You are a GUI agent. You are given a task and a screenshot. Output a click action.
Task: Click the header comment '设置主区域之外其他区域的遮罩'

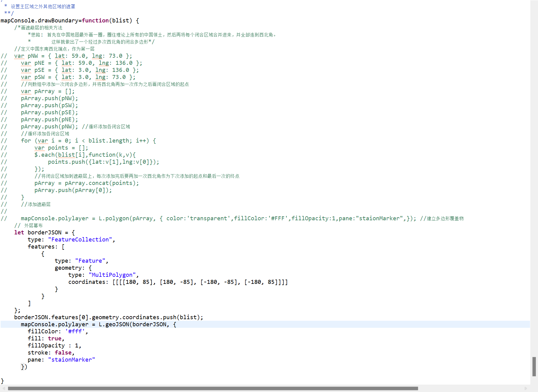[43, 6]
